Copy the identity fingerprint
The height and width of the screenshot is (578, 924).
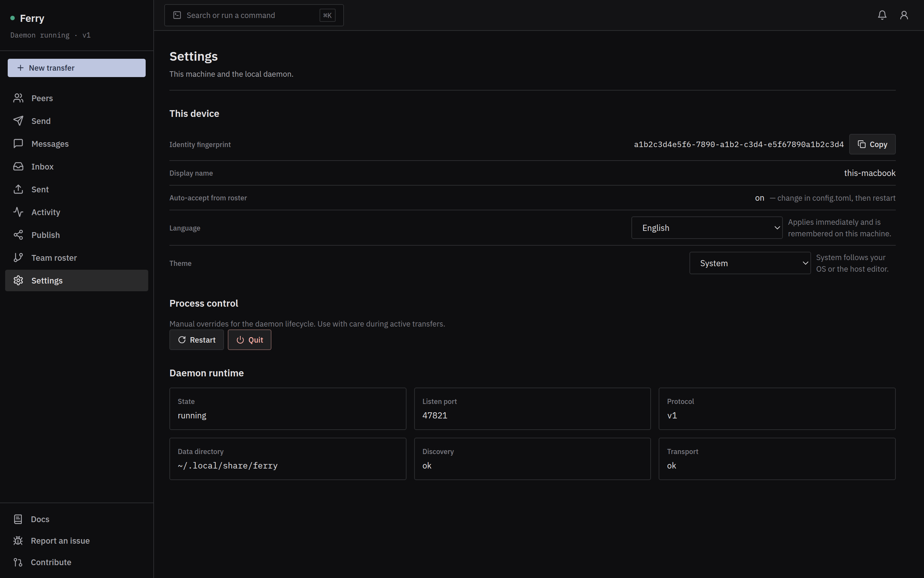point(872,144)
